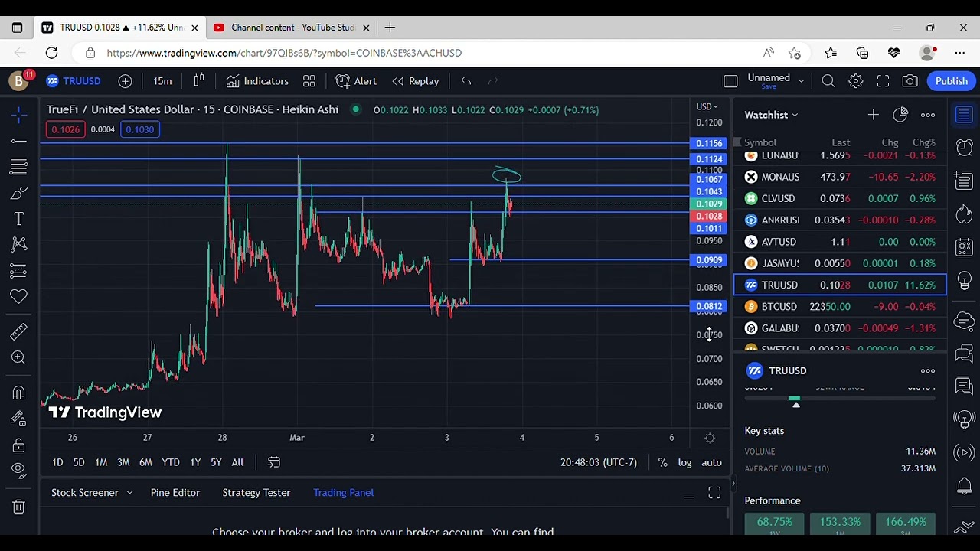Open the layout select square icon
This screenshot has height=551, width=980.
pyautogui.click(x=730, y=81)
